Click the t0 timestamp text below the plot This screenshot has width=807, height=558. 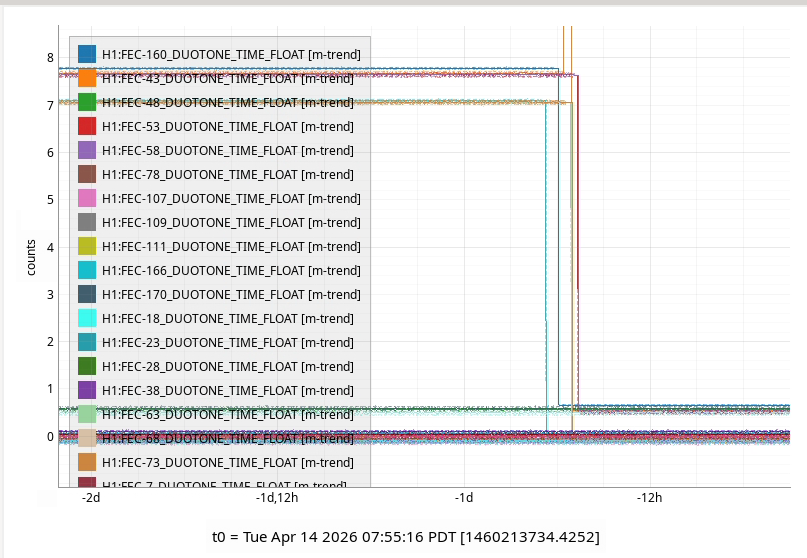(406, 537)
